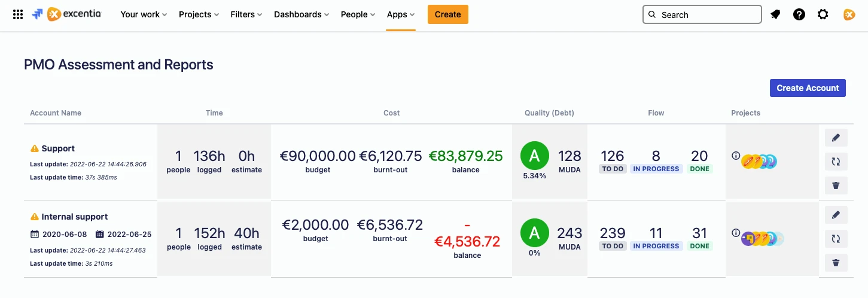The width and height of the screenshot is (868, 298).
Task: Edit the Support account with pencil icon
Action: point(836,138)
